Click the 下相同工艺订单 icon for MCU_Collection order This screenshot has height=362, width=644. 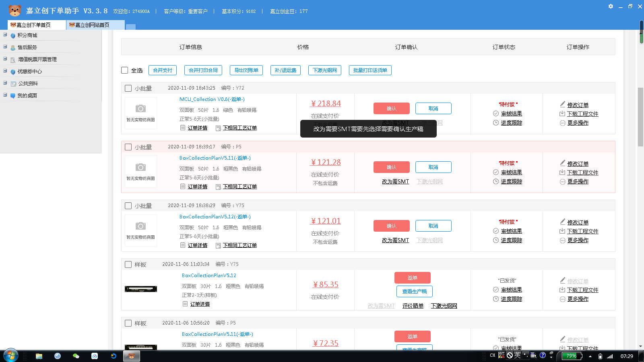[x=218, y=128]
